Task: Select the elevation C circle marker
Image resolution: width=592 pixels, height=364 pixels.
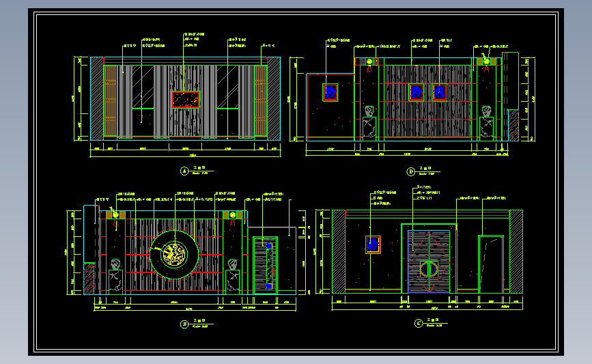Action: pyautogui.click(x=419, y=324)
